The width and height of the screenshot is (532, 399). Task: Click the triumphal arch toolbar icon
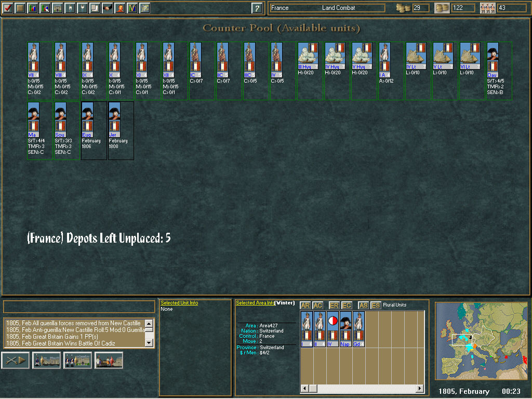[57, 8]
